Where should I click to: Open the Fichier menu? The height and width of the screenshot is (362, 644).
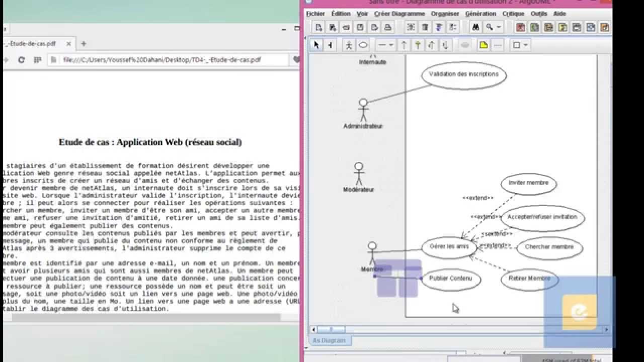315,14
